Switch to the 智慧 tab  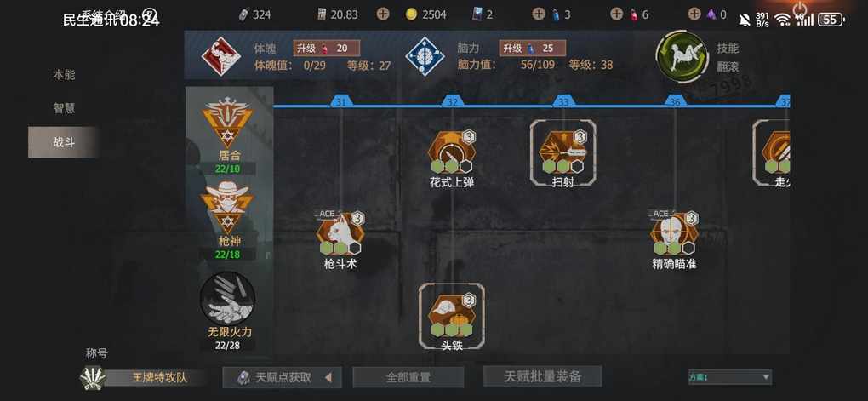coord(64,109)
